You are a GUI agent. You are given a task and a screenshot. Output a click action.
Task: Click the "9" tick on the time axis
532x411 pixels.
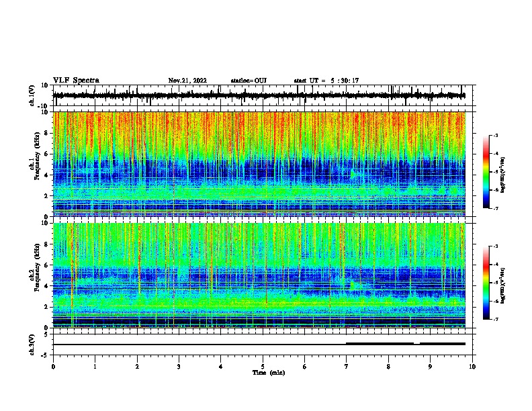coord(430,367)
